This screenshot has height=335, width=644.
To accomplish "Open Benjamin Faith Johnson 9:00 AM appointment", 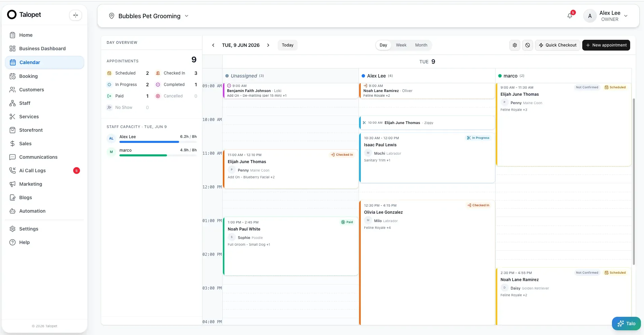I will [290, 91].
